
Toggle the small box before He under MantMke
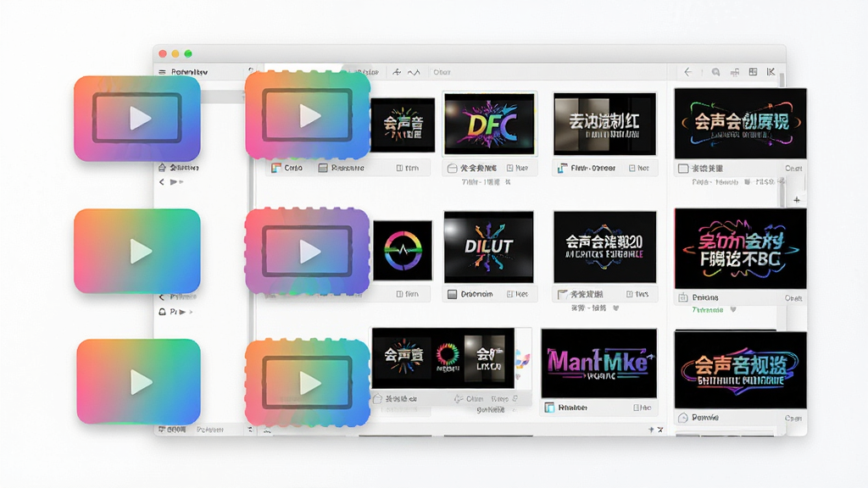637,408
